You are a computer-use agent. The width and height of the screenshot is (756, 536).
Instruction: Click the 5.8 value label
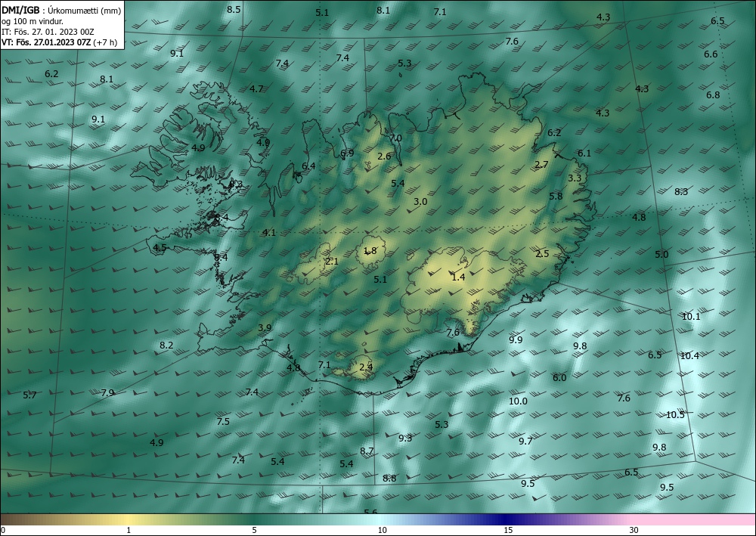coord(556,196)
